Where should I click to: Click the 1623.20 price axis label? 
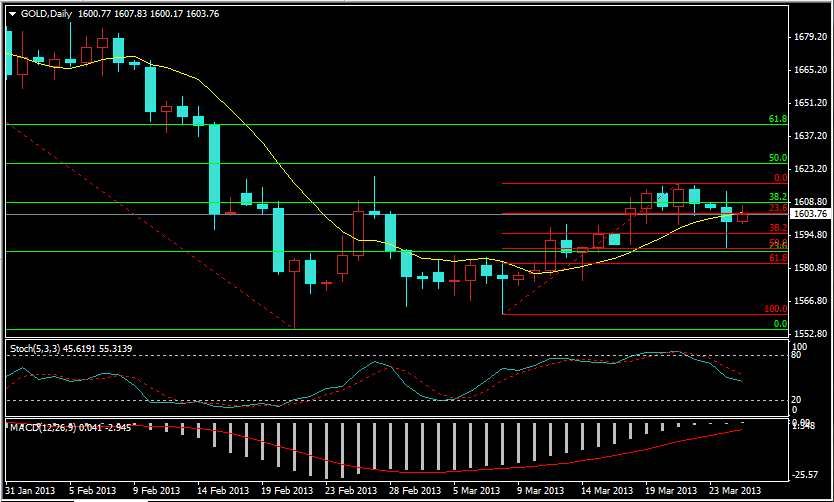pyautogui.click(x=810, y=169)
